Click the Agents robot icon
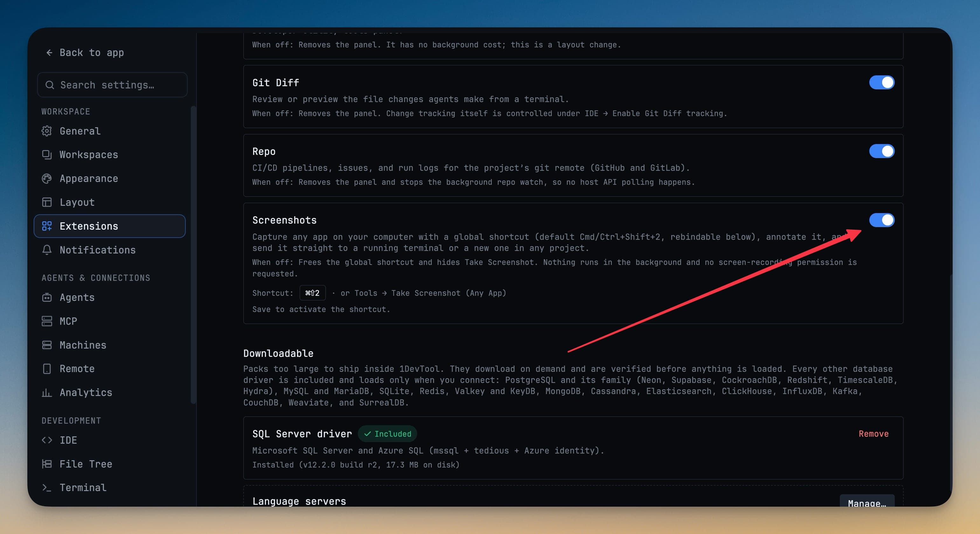980x534 pixels. tap(47, 297)
